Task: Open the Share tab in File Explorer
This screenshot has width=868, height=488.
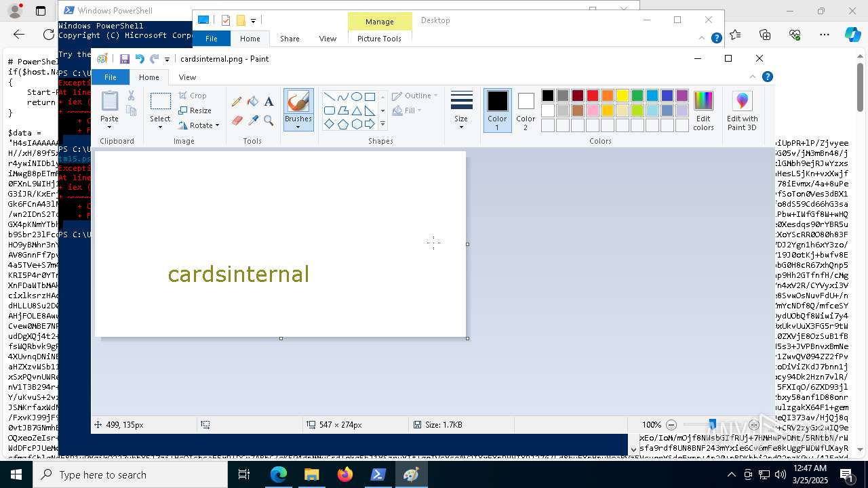Action: (290, 39)
